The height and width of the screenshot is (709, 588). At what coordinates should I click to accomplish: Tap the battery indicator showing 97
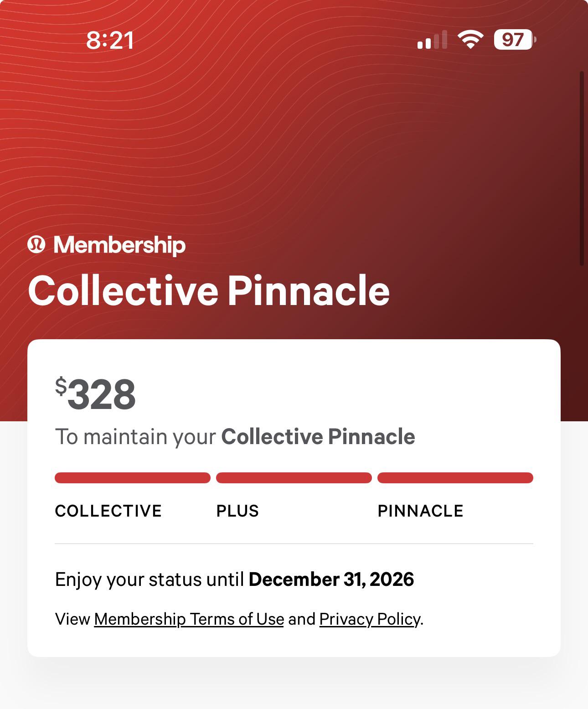[514, 40]
